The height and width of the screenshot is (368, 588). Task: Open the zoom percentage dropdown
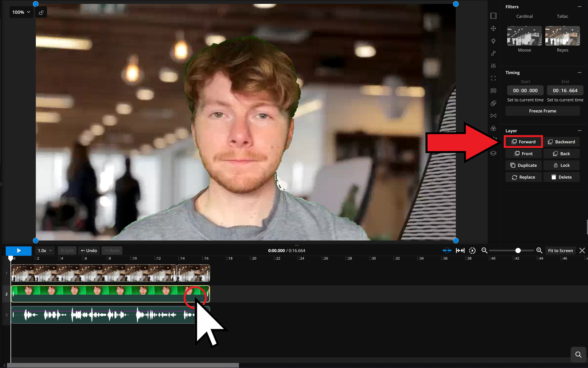coord(21,12)
